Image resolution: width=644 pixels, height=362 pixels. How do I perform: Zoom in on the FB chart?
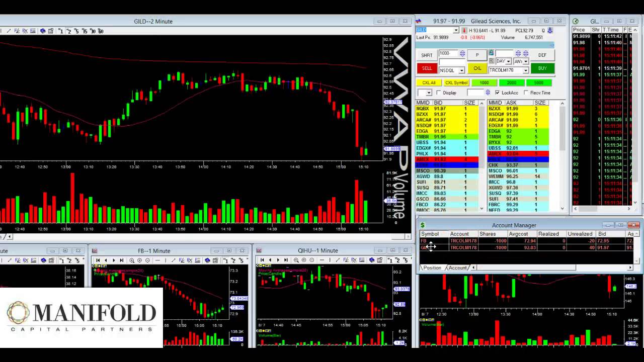[x=132, y=260]
